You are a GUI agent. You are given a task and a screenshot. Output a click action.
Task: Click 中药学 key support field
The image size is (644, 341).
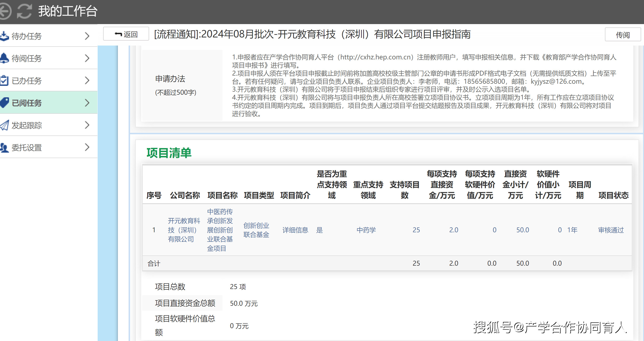pos(366,230)
